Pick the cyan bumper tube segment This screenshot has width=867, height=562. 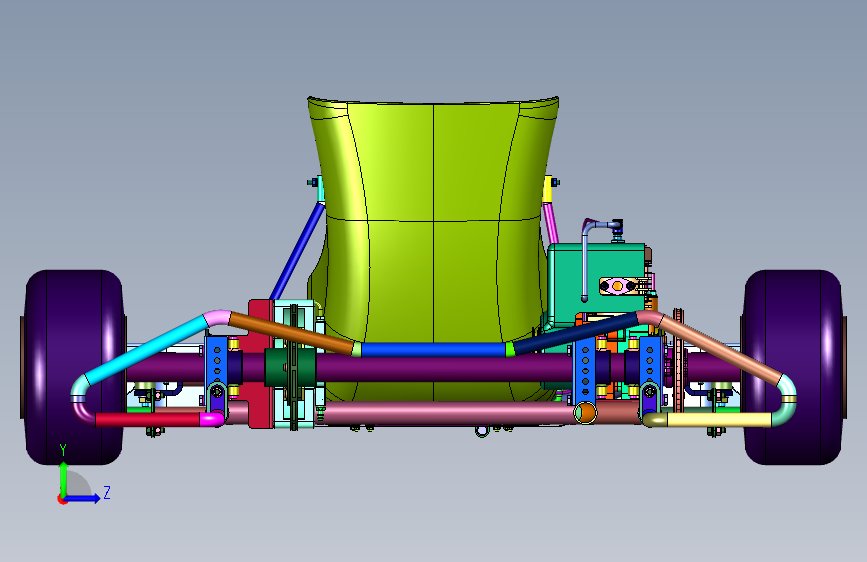(x=147, y=349)
